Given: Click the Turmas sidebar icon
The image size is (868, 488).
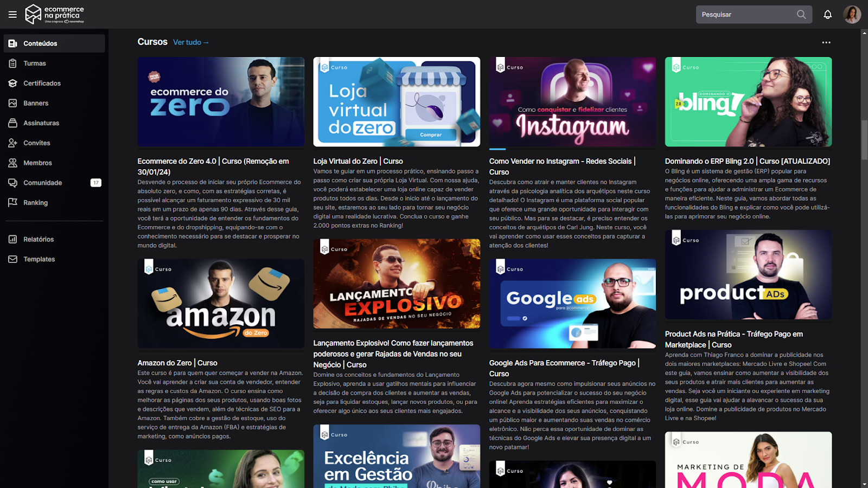Looking at the screenshot, I should point(13,63).
